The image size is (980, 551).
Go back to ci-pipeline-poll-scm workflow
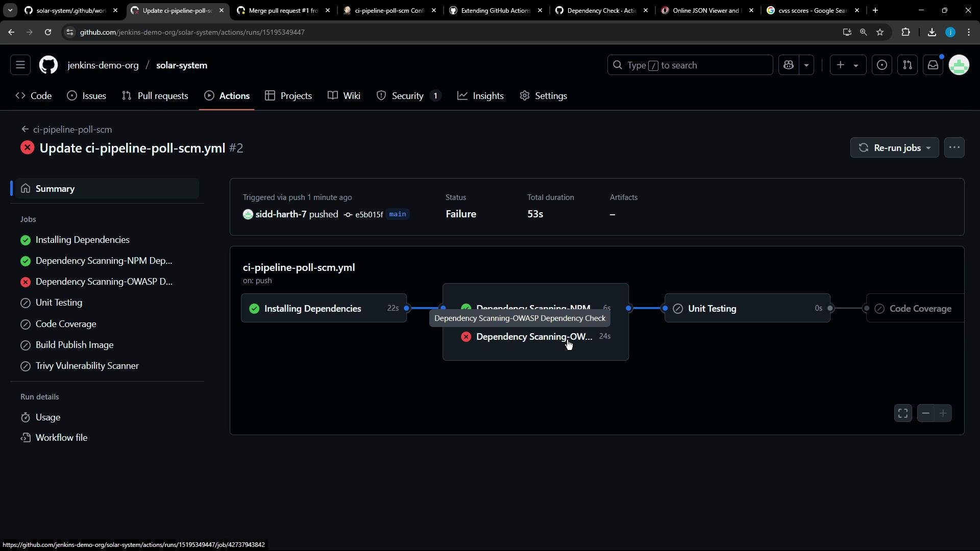coord(67,130)
